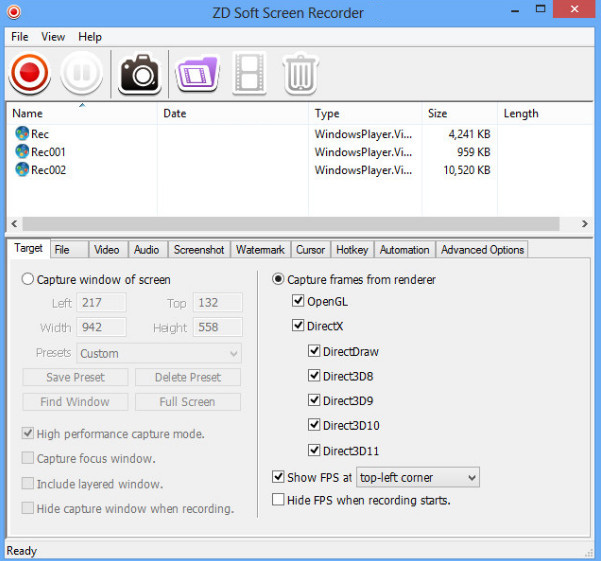Click the Top coordinate field

click(217, 303)
